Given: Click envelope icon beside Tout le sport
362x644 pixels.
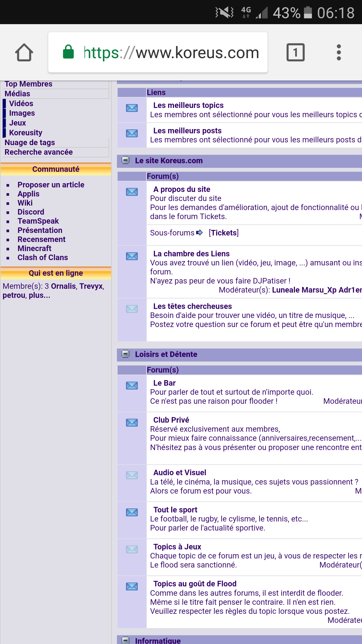Looking at the screenshot, I should [x=132, y=512].
